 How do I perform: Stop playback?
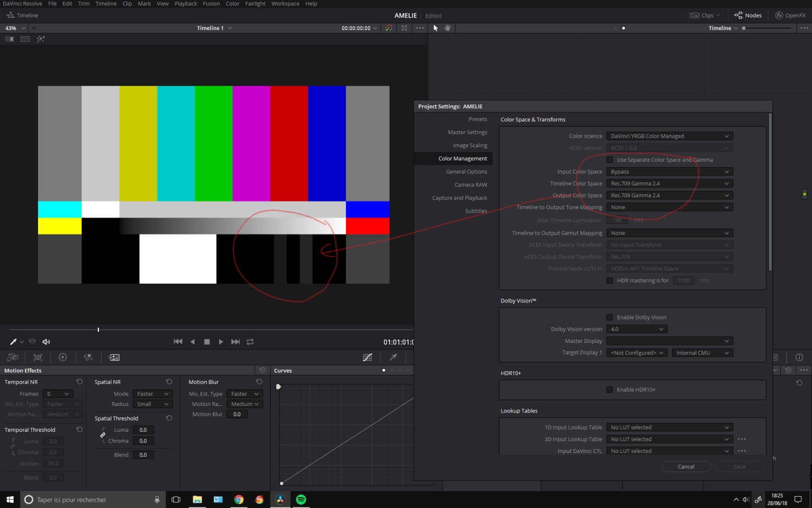pos(207,342)
